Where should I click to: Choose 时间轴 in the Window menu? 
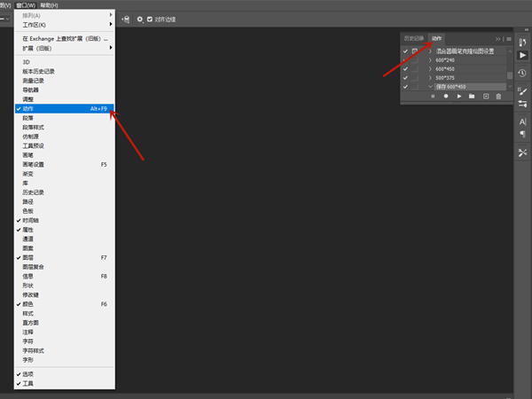65,221
